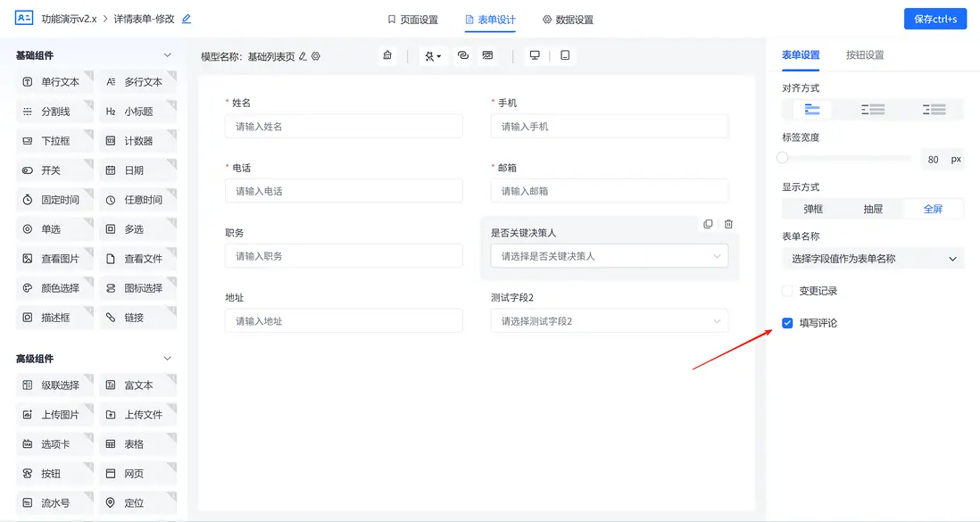This screenshot has height=522, width=980.
Task: Select the 富文本 advanced component
Action: (138, 385)
